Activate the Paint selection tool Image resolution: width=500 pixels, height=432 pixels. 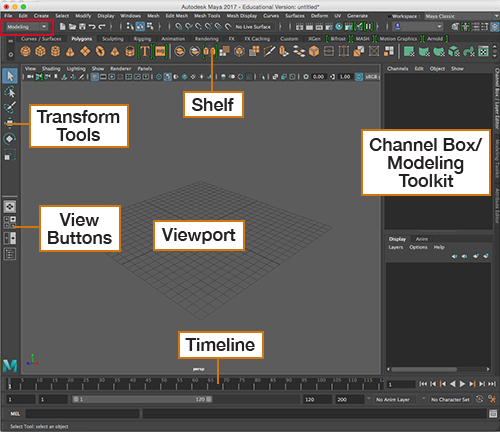pos(10,107)
